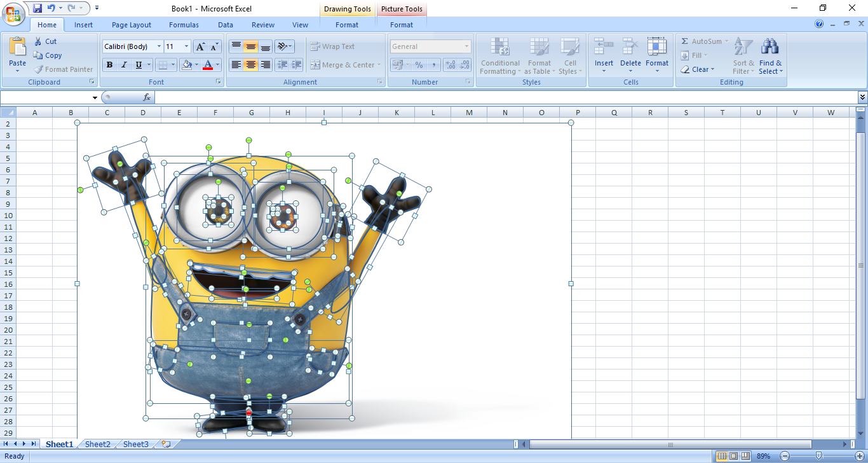This screenshot has height=463, width=868.
Task: Expand the AutoSum dropdown arrow
Action: click(726, 41)
